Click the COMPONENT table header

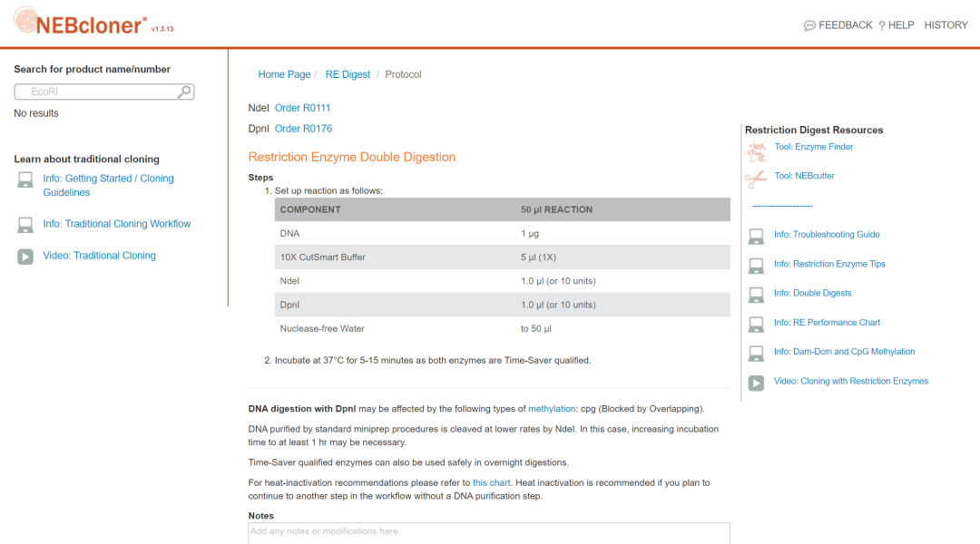(310, 209)
